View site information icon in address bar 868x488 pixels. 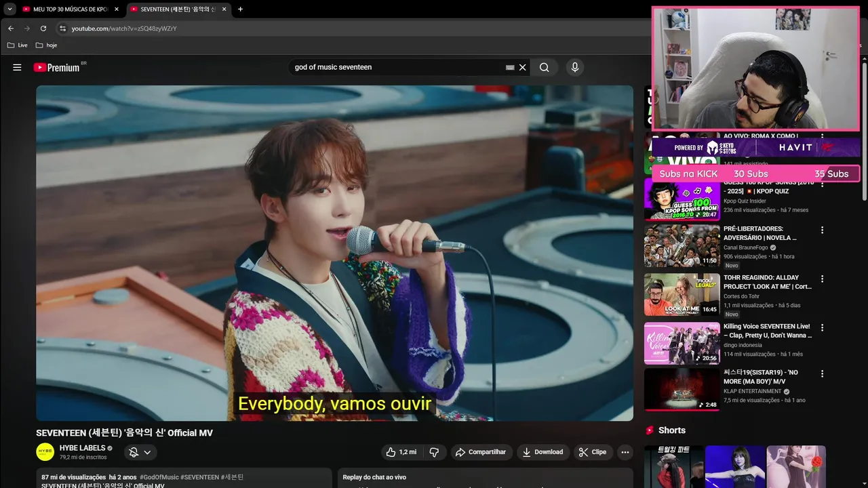coord(62,28)
